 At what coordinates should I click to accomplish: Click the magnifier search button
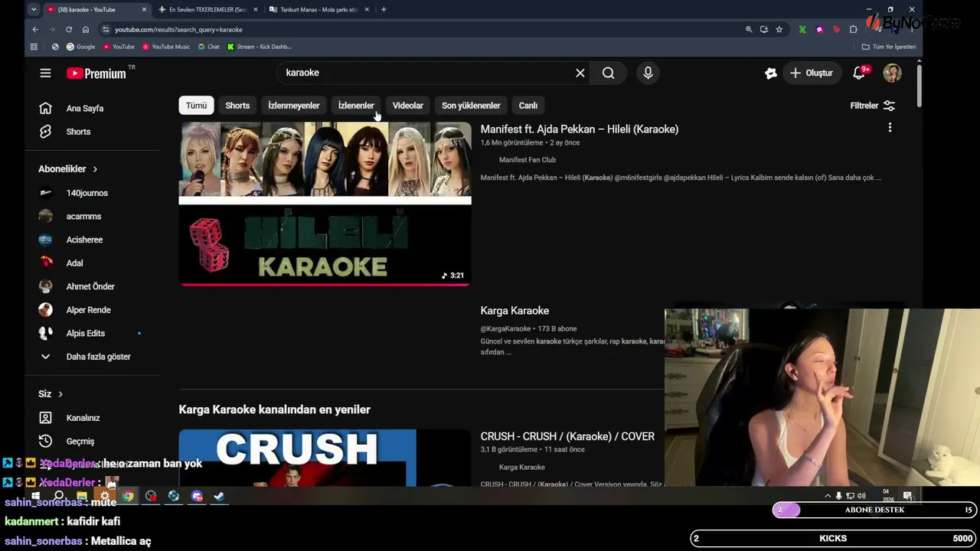[x=608, y=73]
